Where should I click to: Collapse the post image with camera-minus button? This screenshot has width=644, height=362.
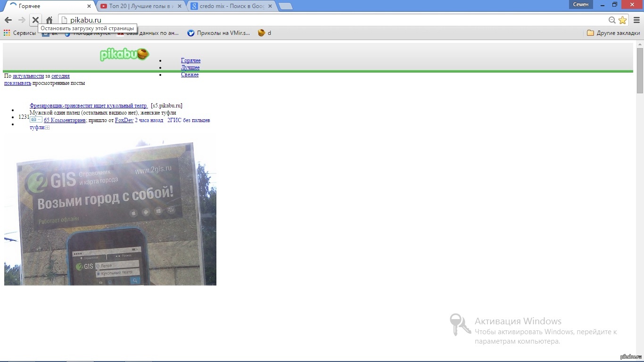(x=36, y=120)
